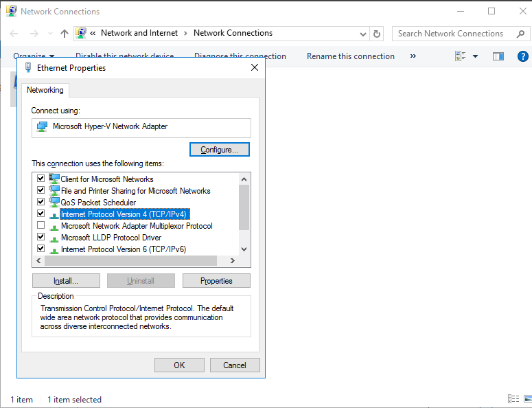Select Internet Protocol Version 6 (TCP/IPv6)
Viewport: 532px width, 408px height.
(x=124, y=249)
